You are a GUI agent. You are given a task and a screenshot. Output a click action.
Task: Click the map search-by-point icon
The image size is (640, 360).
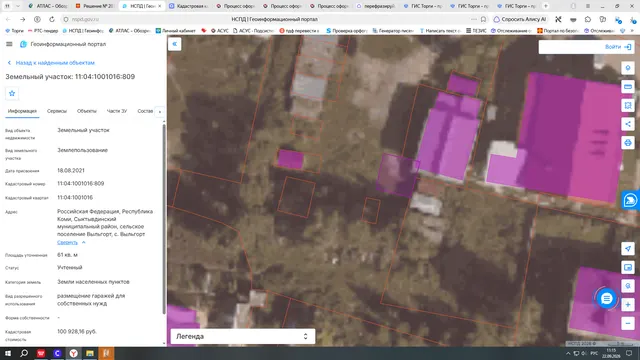[628, 286]
